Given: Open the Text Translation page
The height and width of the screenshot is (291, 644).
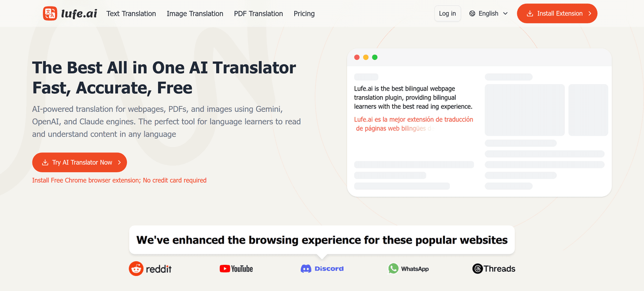Looking at the screenshot, I should [x=131, y=14].
